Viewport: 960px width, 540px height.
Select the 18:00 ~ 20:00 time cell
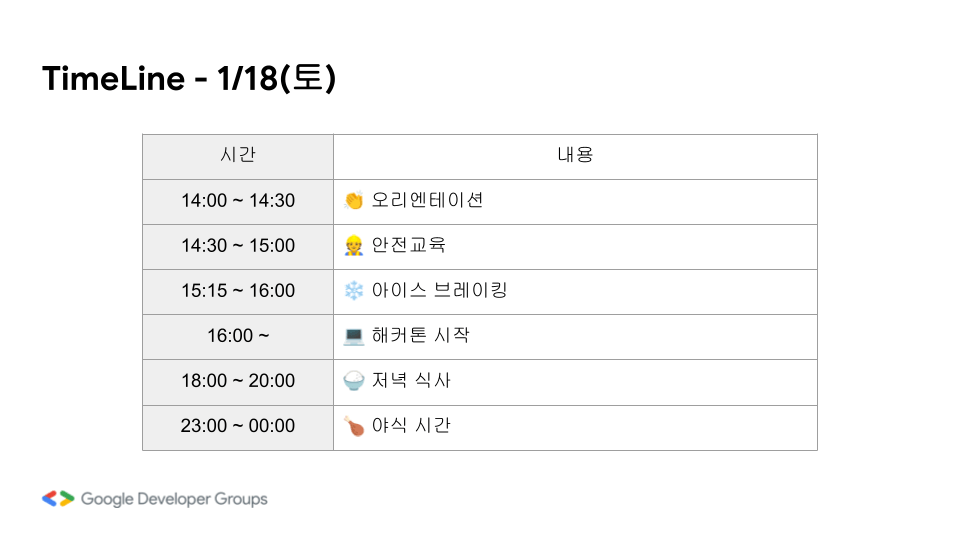pos(238,381)
